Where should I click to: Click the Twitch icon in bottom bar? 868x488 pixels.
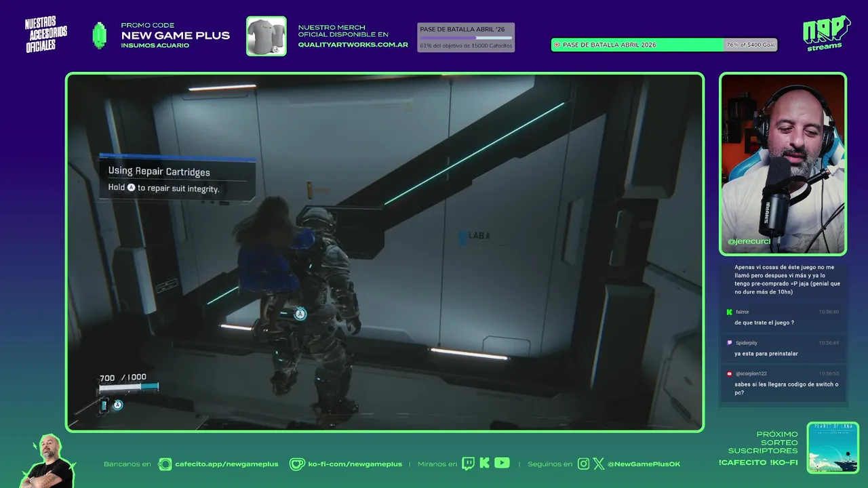(468, 464)
